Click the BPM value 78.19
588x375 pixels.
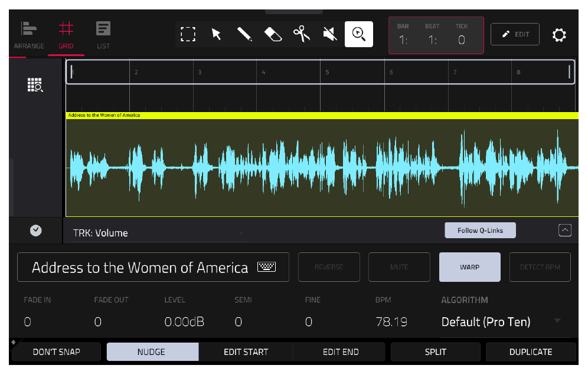391,322
